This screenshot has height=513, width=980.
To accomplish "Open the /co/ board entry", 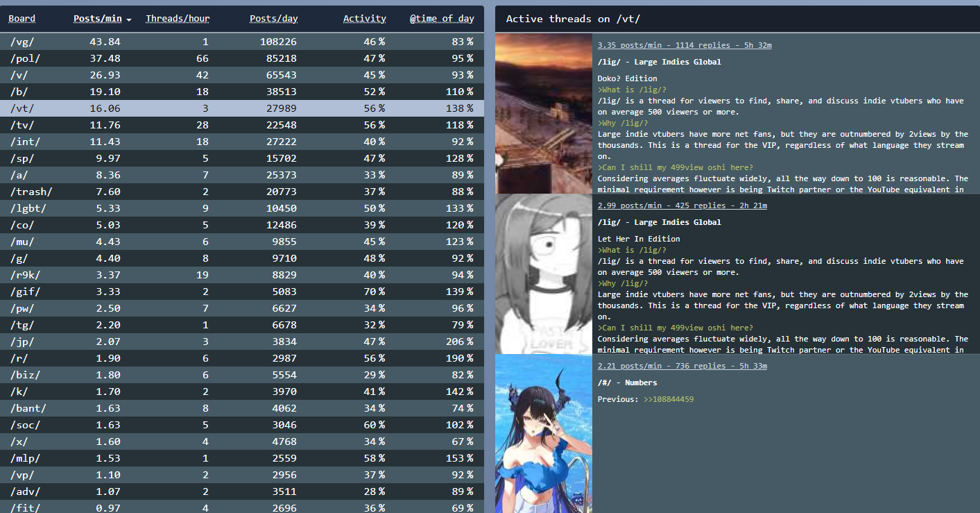I will pos(242,225).
